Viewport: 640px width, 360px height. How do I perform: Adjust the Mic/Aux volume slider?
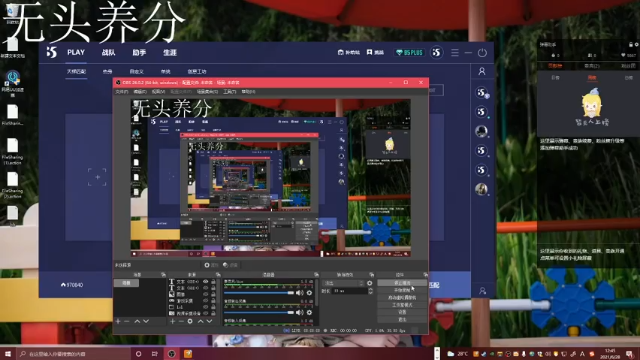coord(259,293)
